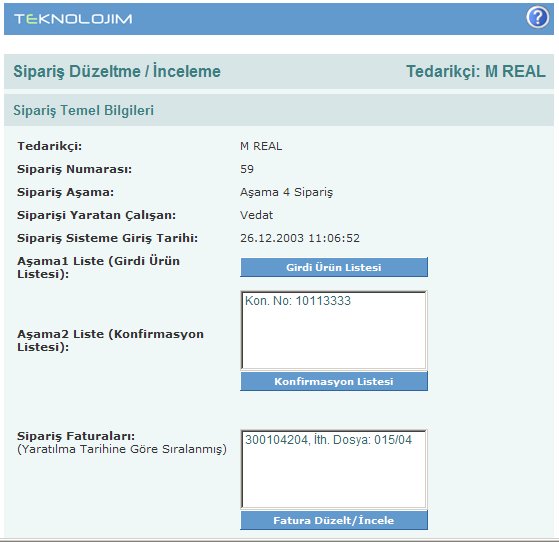Click the order number value 59
The width and height of the screenshot is (559, 542).
pyautogui.click(x=247, y=169)
